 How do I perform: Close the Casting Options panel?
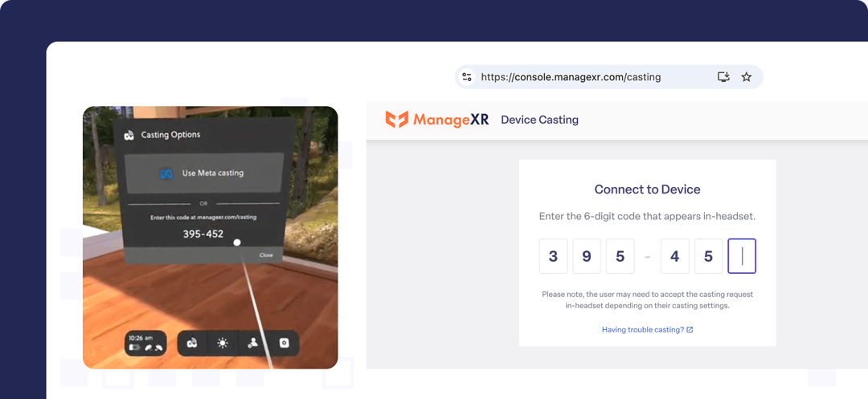click(x=266, y=255)
